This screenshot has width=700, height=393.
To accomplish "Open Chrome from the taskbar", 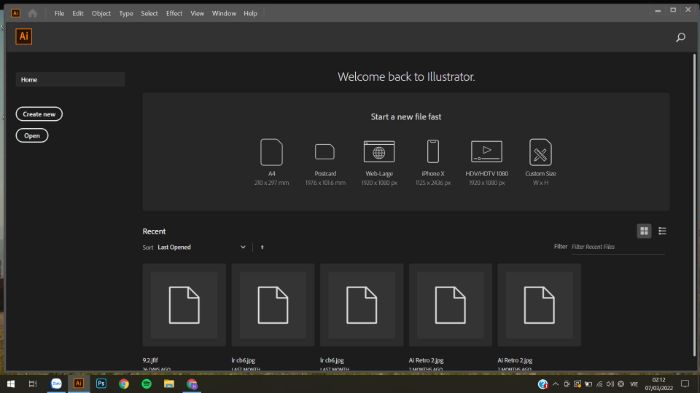I will pyautogui.click(x=124, y=384).
